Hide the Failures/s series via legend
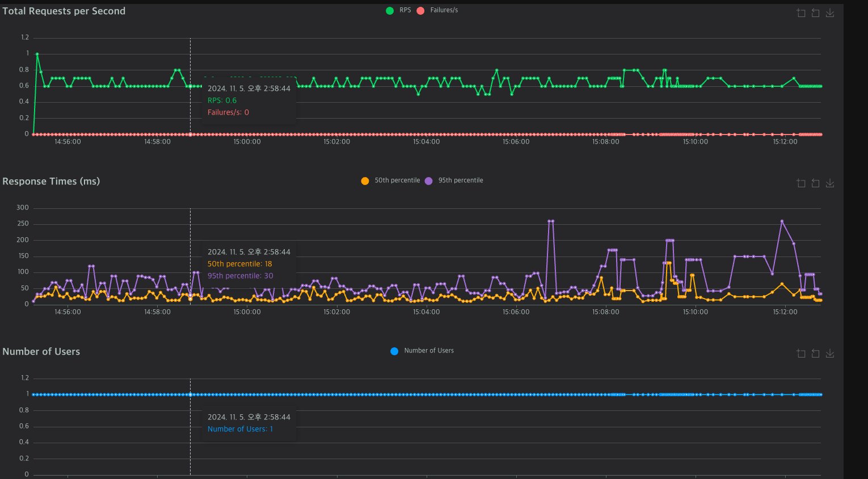The height and width of the screenshot is (479, 868). tap(437, 10)
